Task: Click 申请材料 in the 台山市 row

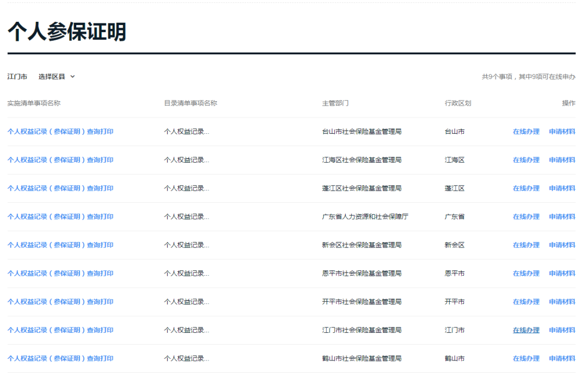Action: (x=561, y=131)
